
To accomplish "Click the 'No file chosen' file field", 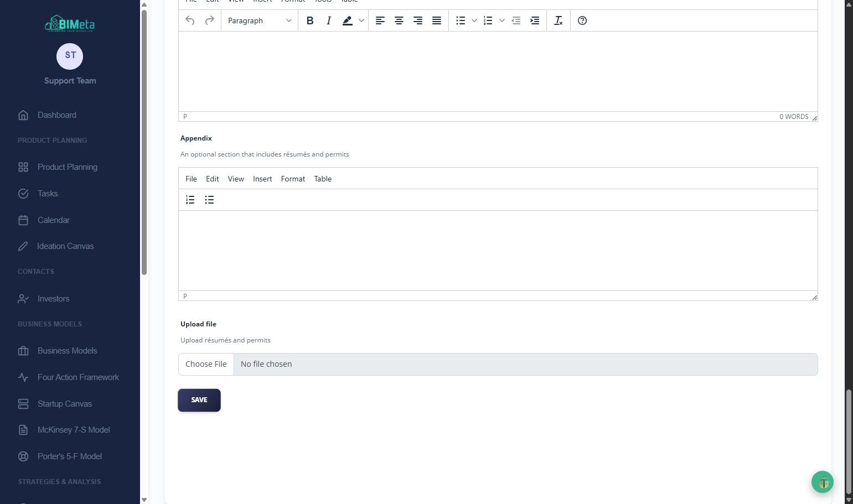I will point(525,364).
